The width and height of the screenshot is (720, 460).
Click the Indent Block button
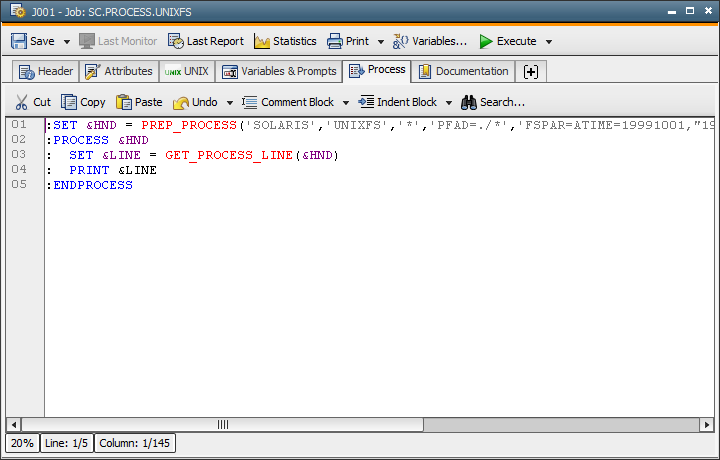(398, 102)
